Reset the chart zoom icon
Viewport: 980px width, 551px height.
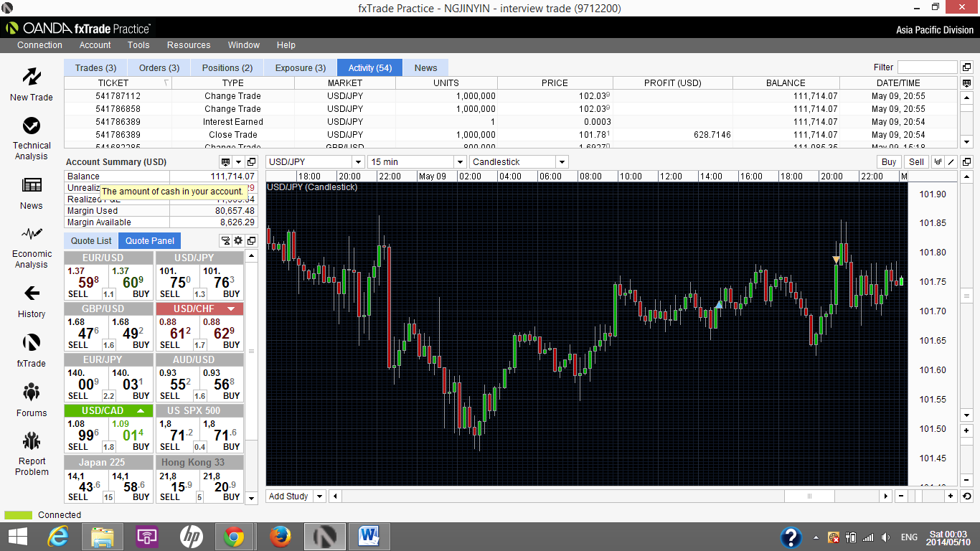click(966, 496)
